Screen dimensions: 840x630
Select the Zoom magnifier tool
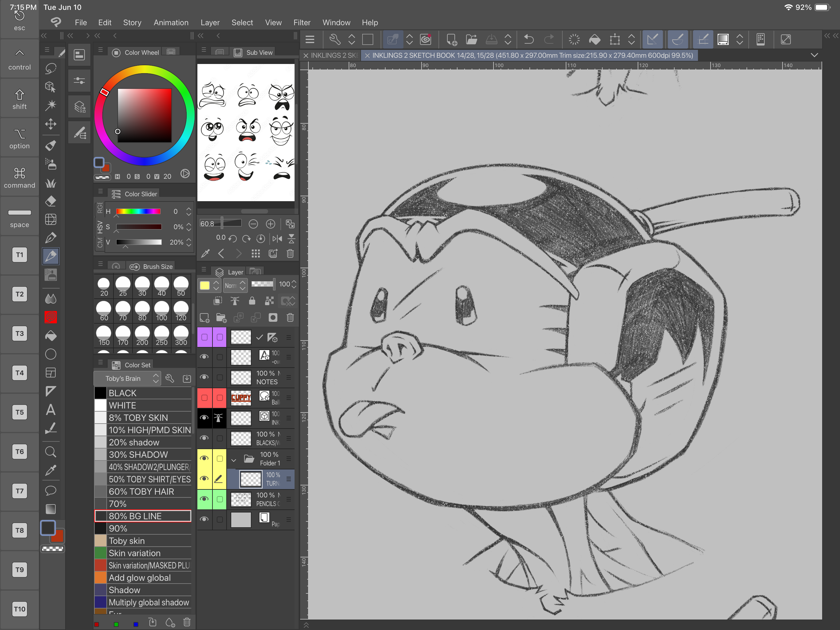pyautogui.click(x=50, y=452)
